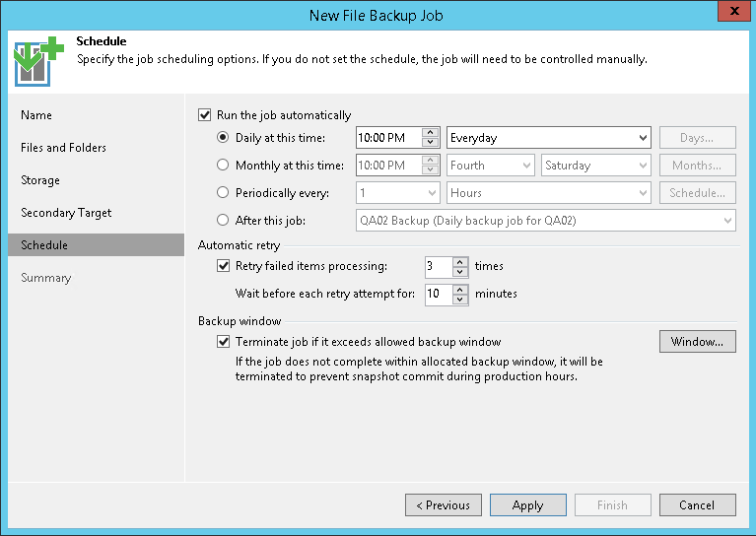Select the Monthly at this time option
The height and width of the screenshot is (536, 756).
[223, 166]
